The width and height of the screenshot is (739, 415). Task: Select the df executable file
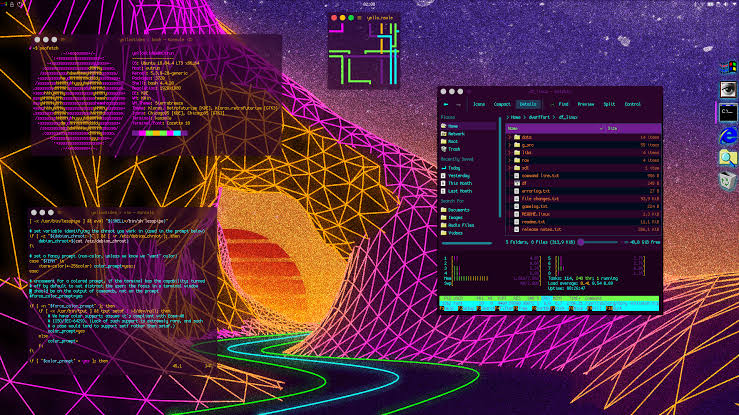click(520, 183)
